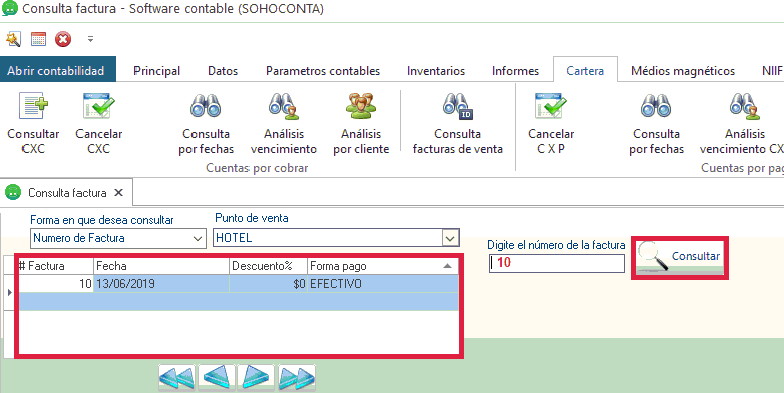Image resolution: width=784 pixels, height=393 pixels.
Task: Click the SOHOCONTA app icon in title bar
Action: (10, 9)
